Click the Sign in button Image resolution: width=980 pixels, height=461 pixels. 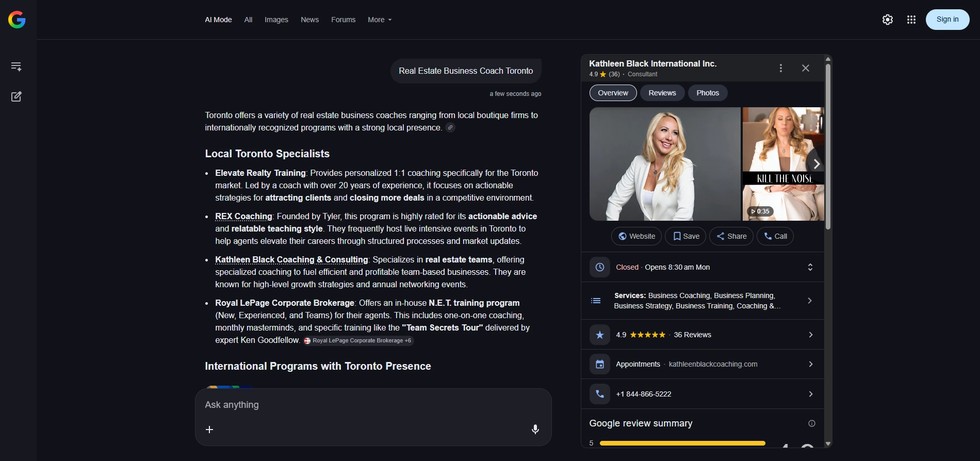click(948, 20)
